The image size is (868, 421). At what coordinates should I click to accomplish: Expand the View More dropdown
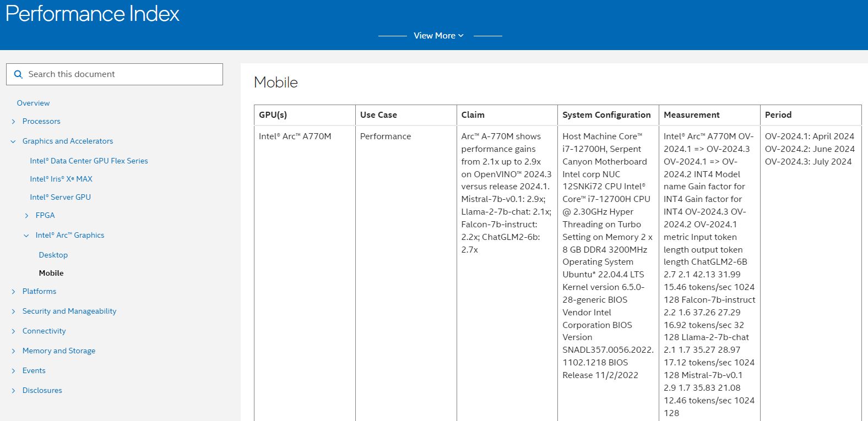(x=438, y=36)
